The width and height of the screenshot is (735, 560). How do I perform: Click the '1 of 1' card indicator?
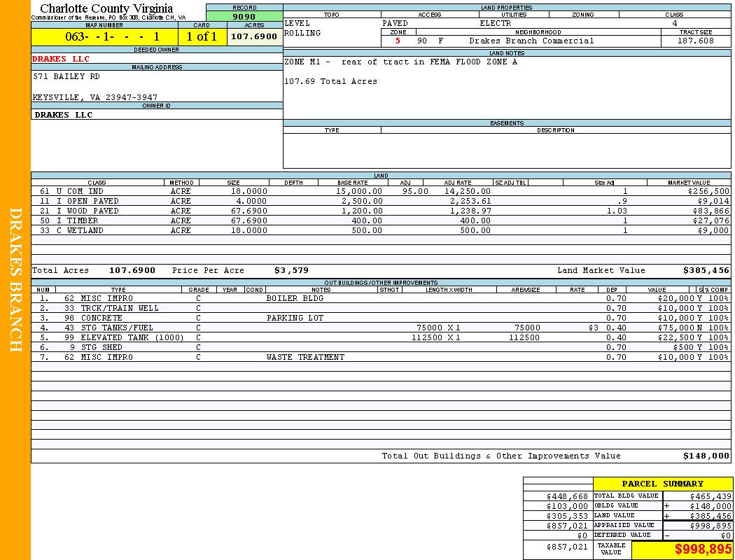tap(202, 36)
